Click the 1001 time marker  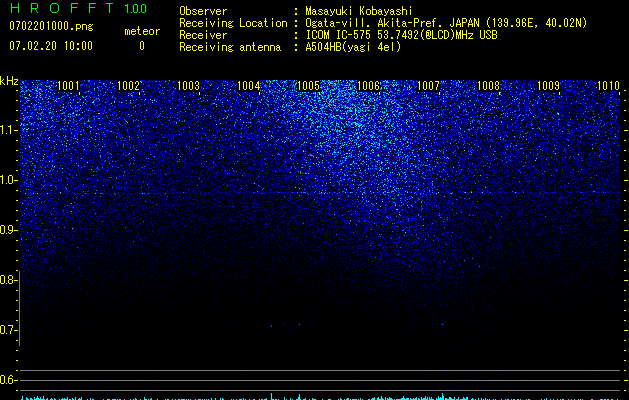(x=68, y=86)
